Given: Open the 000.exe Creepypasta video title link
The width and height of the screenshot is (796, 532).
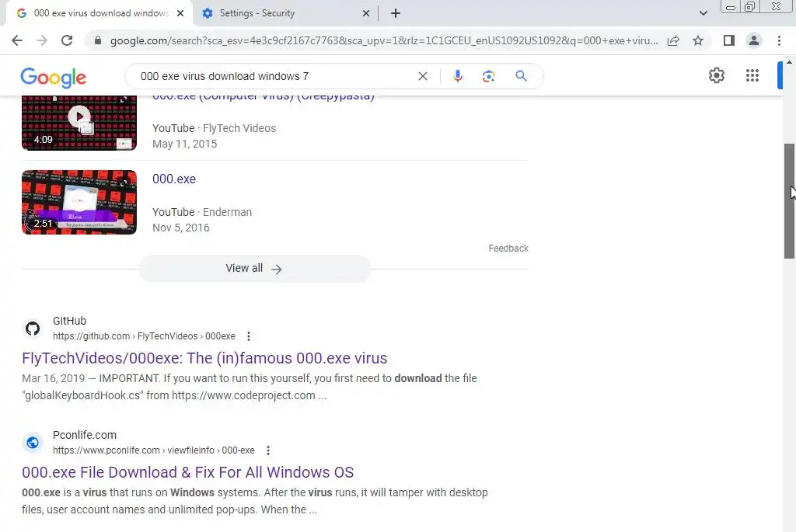Looking at the screenshot, I should [x=264, y=96].
